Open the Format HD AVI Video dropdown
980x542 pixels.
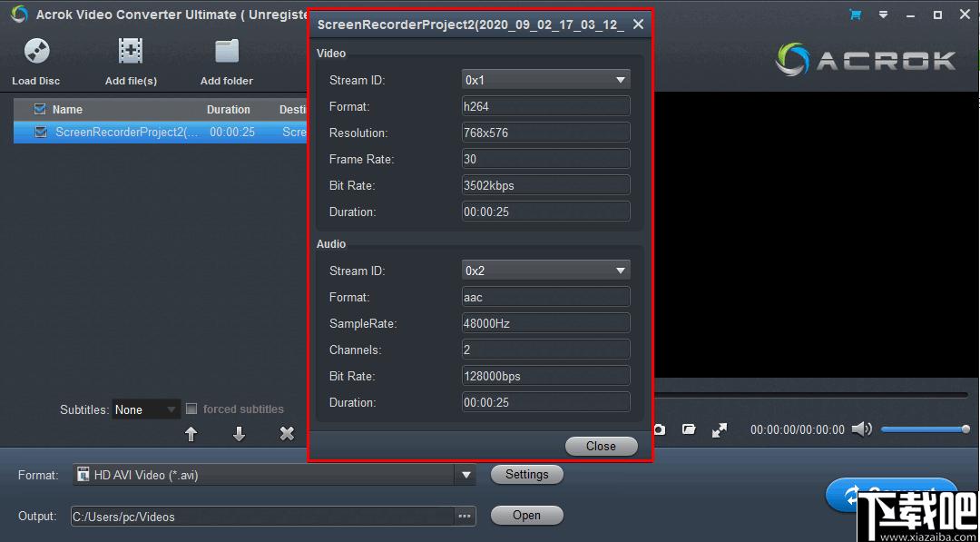coord(274,475)
